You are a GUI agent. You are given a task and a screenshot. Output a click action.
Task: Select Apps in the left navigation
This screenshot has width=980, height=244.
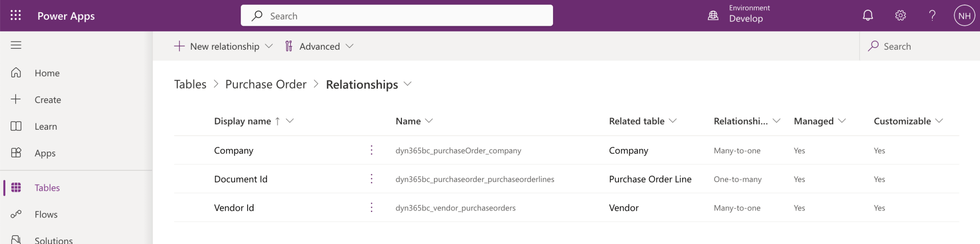(45, 153)
